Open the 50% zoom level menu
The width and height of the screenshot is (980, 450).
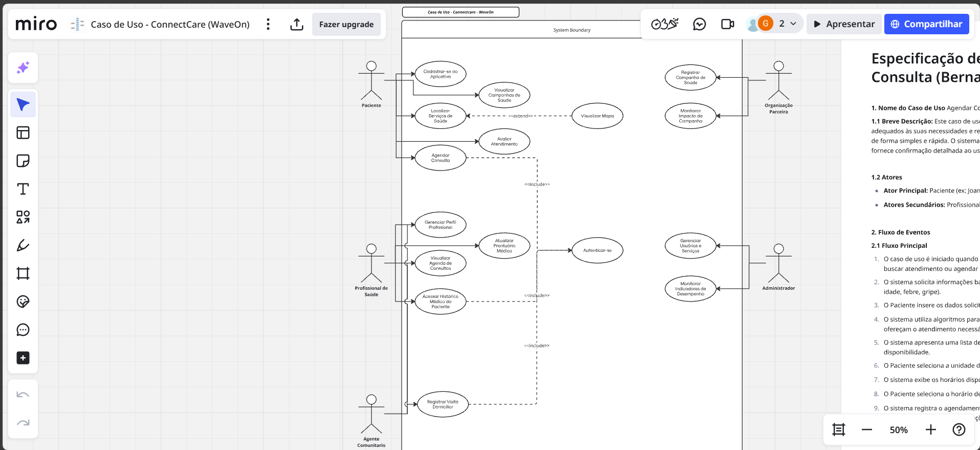[x=899, y=430]
